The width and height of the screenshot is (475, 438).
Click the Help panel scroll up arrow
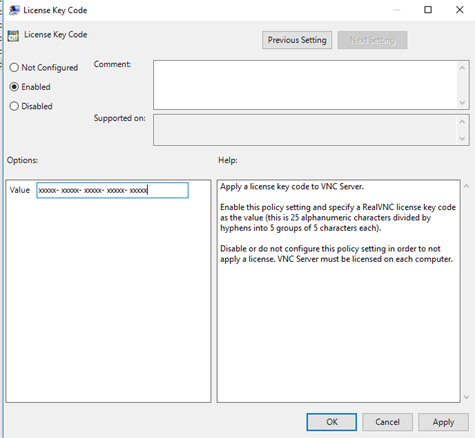coord(467,186)
